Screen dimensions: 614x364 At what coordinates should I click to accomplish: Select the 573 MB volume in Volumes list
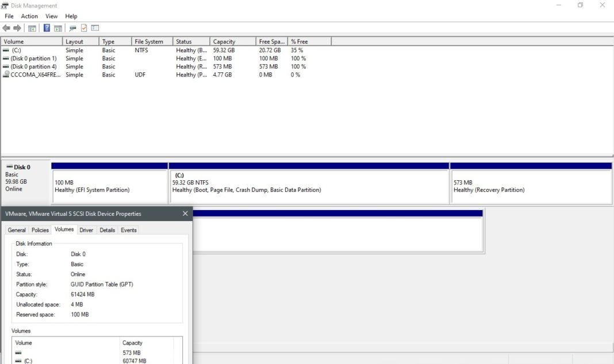[x=57, y=353]
